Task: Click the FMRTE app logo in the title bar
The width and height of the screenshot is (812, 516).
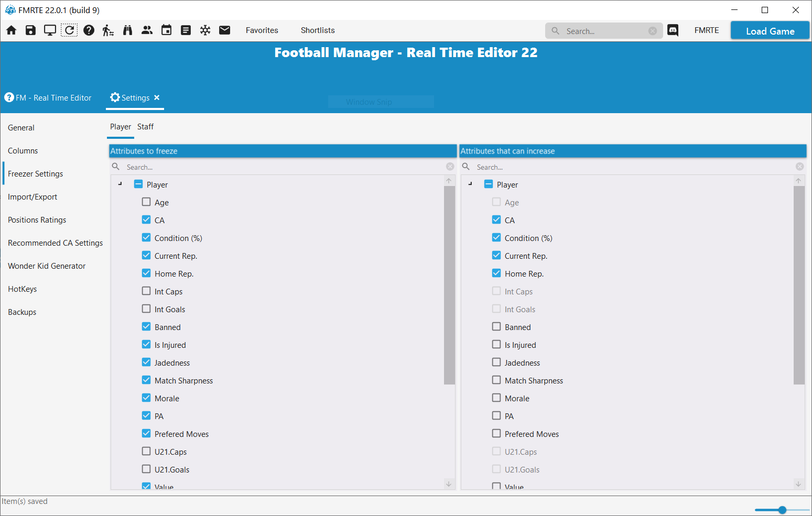Action: [x=10, y=10]
